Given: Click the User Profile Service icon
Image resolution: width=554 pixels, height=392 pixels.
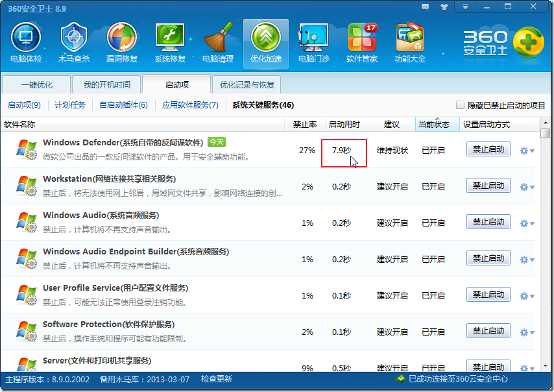Looking at the screenshot, I should (26, 295).
